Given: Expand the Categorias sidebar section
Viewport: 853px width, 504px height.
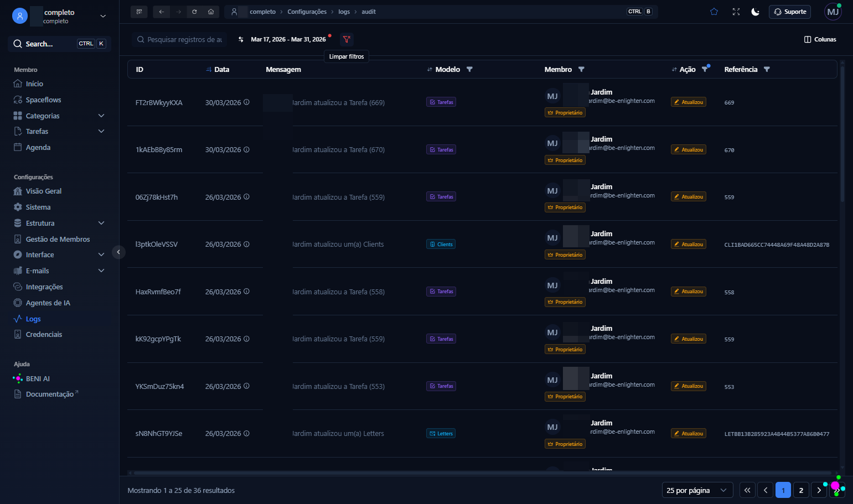Looking at the screenshot, I should (59, 116).
